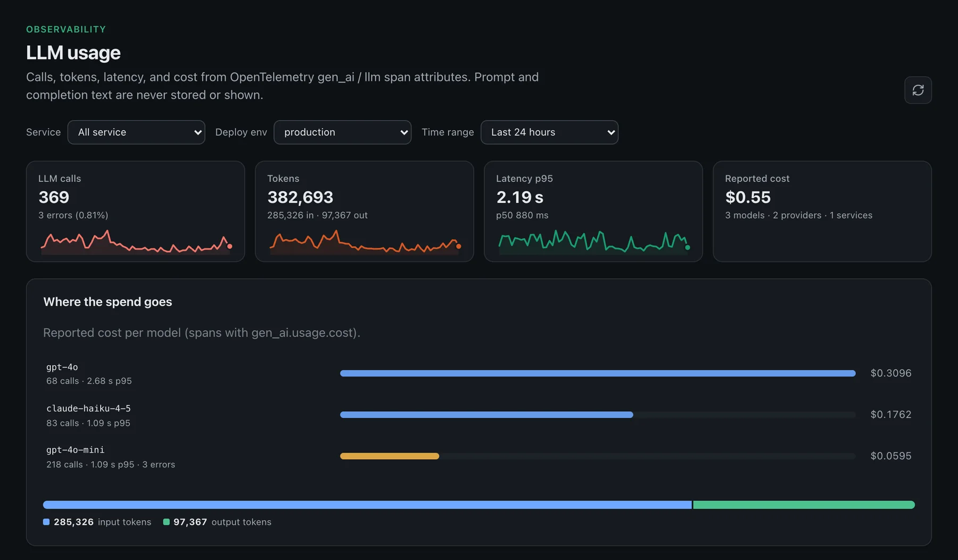Click the claude-haiku-4-5 cost bar
Viewport: 958px width, 560px height.
point(486,415)
